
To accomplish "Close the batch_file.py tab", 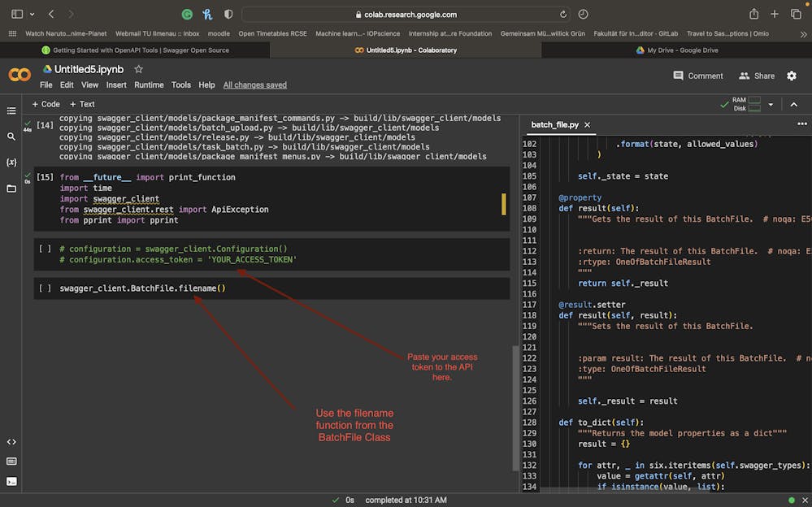I will (588, 125).
